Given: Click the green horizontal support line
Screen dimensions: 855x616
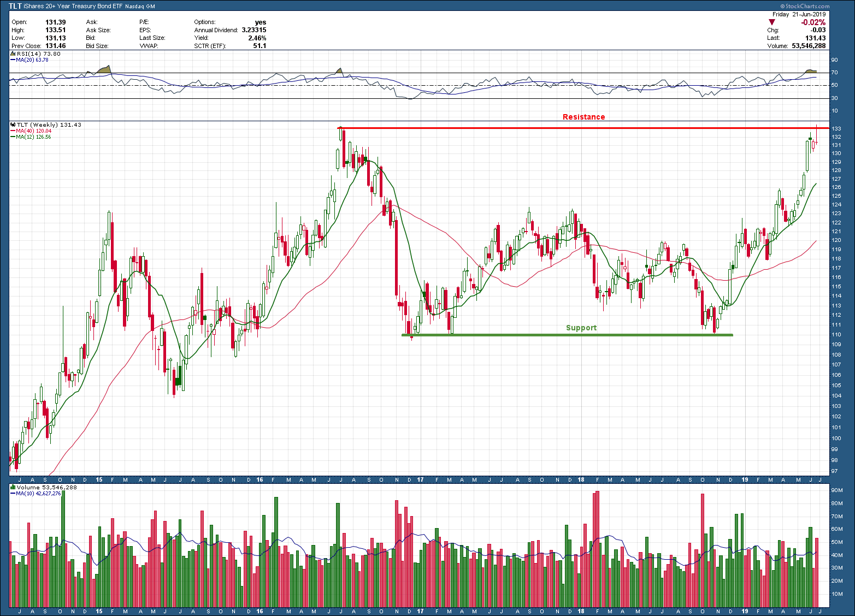Looking at the screenshot, I should [x=567, y=335].
